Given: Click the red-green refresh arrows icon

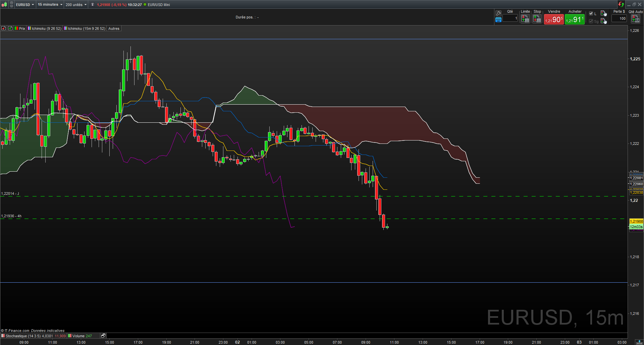Looking at the screenshot, I should 621,4.
